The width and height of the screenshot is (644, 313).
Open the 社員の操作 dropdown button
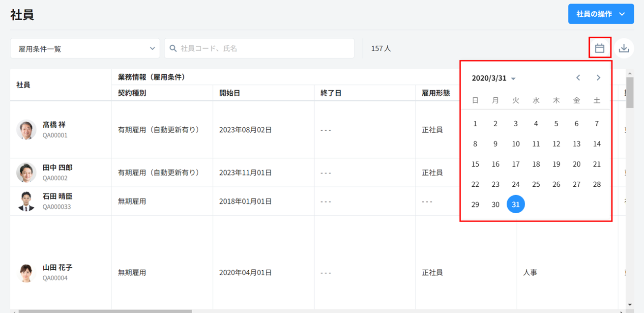(x=601, y=14)
